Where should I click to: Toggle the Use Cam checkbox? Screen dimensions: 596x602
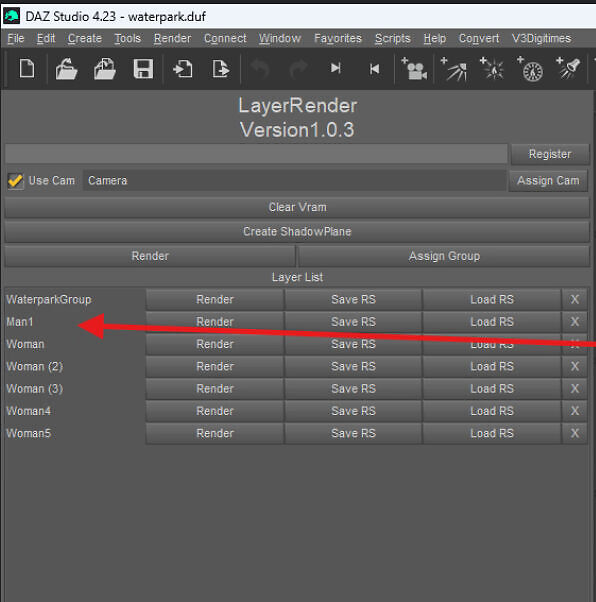(x=16, y=180)
